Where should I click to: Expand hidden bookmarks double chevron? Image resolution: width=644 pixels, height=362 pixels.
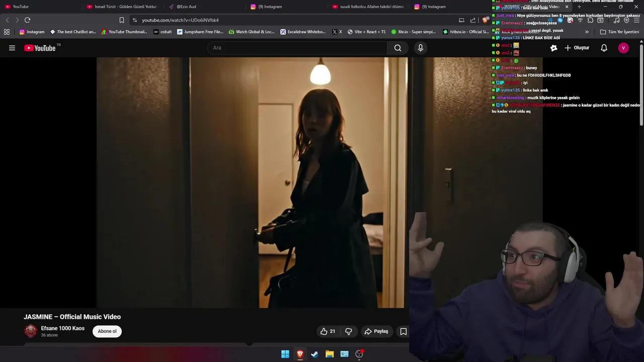pos(587,32)
